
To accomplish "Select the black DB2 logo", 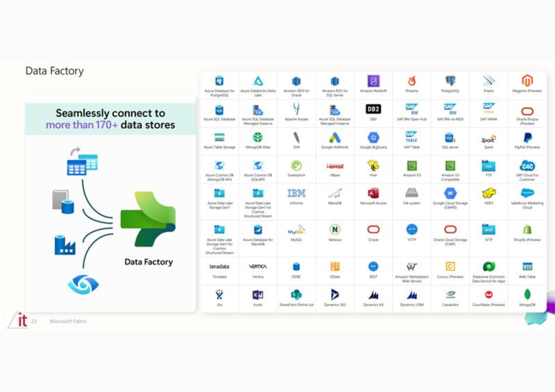I will click(x=373, y=109).
